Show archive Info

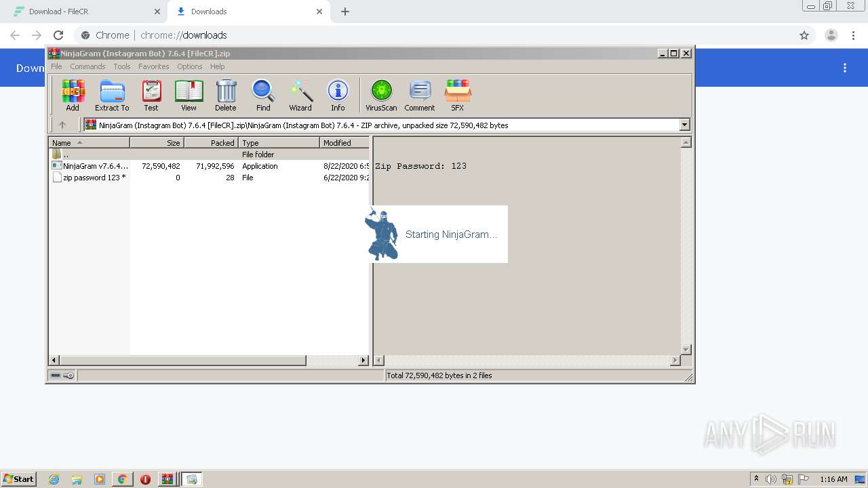coord(338,95)
